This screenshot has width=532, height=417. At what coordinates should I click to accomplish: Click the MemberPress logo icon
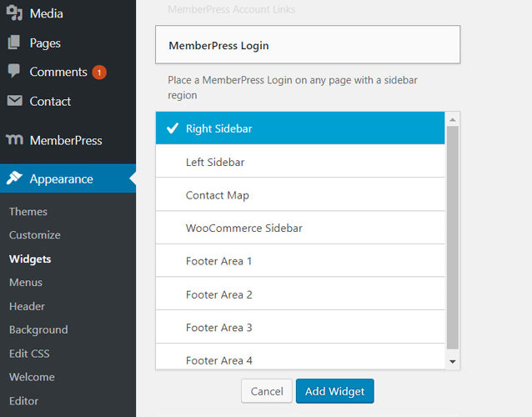[x=14, y=140]
